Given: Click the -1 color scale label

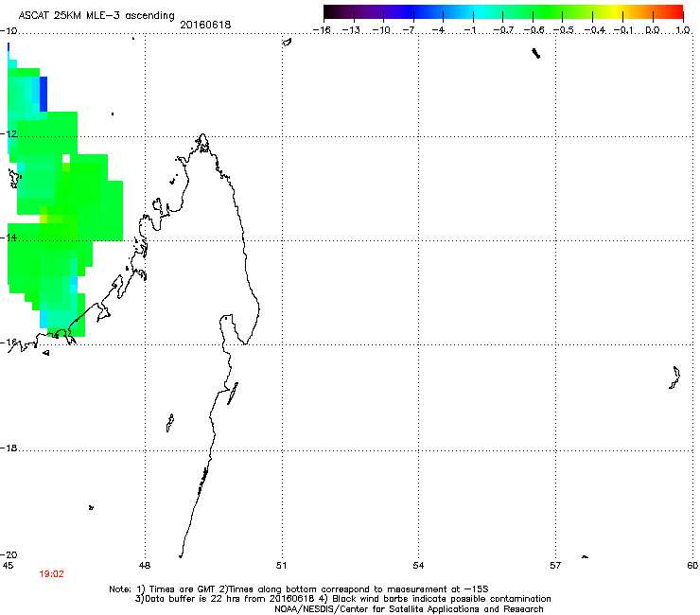Looking at the screenshot, I should [469, 30].
